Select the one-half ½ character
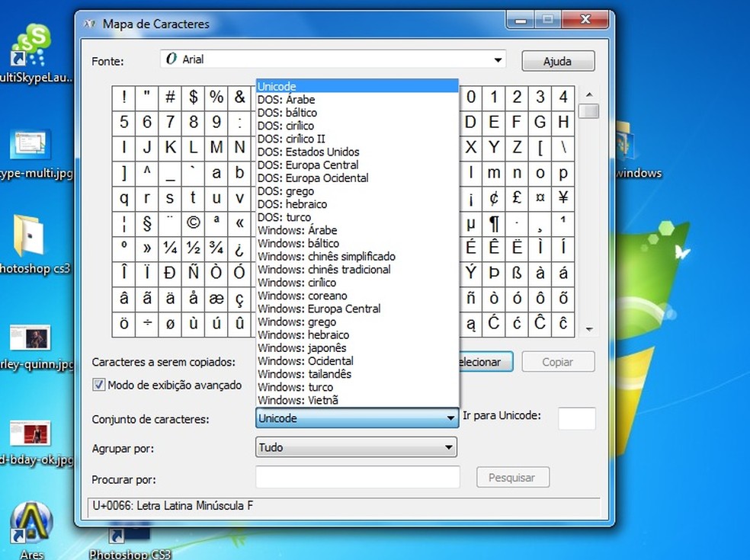The width and height of the screenshot is (750, 560). point(194,248)
